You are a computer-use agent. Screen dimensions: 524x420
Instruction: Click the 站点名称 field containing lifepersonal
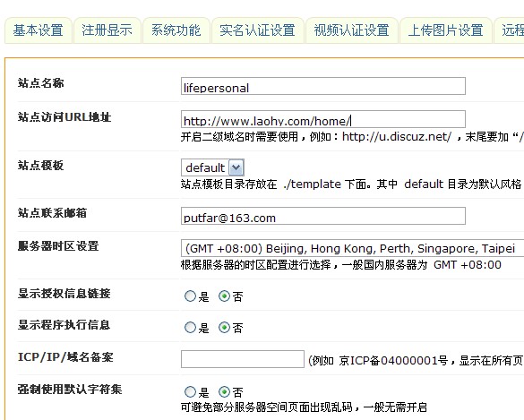coord(323,86)
